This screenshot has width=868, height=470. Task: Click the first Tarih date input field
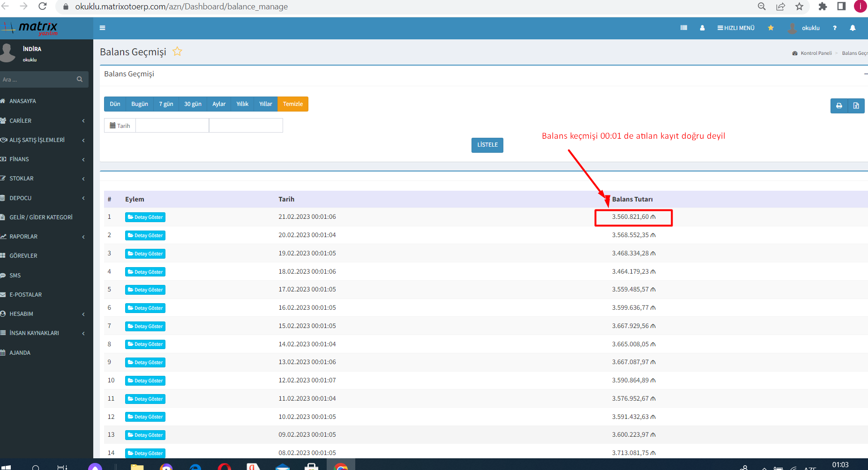point(172,126)
